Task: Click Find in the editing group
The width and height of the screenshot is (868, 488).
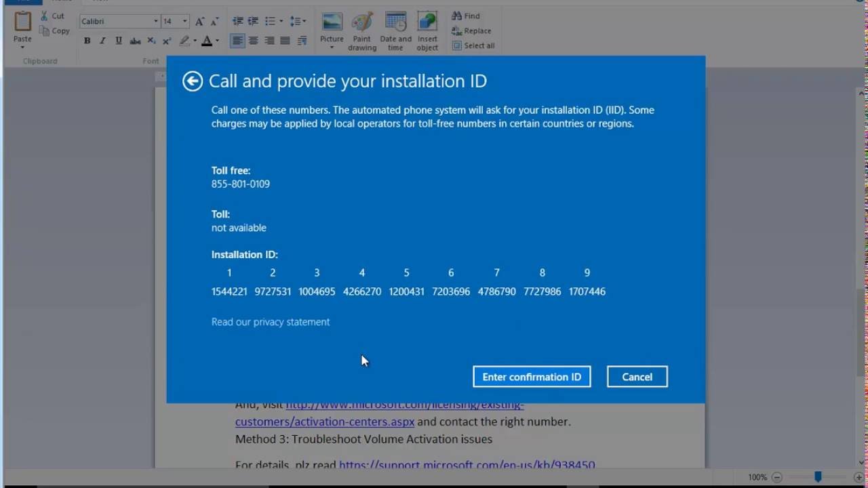Action: click(466, 16)
